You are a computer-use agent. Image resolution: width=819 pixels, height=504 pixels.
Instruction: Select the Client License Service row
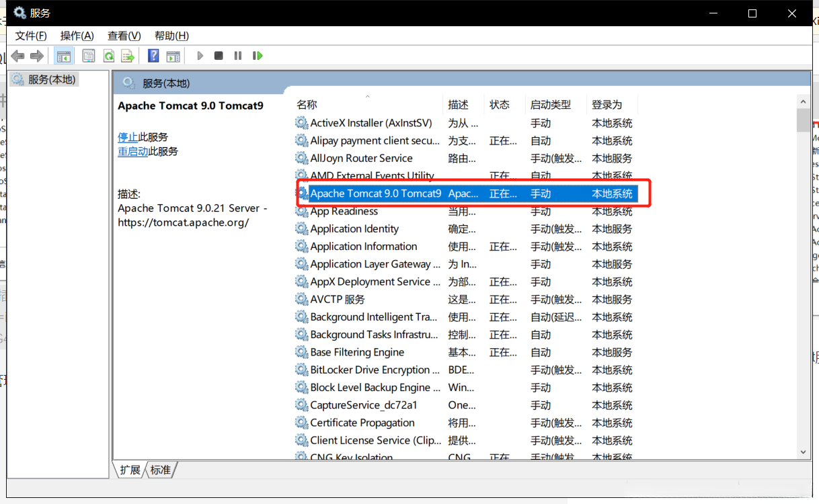click(x=466, y=440)
